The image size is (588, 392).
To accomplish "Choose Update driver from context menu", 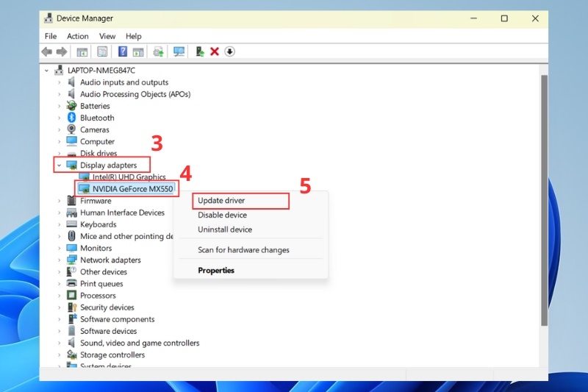I will pyautogui.click(x=221, y=200).
